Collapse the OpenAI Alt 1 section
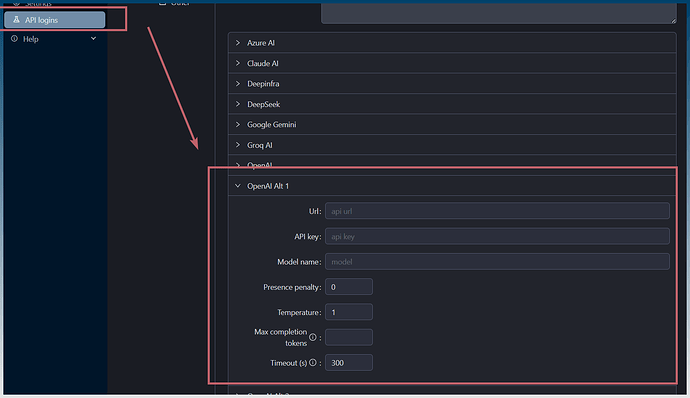Screen dimensions: 690x398 (452, 186)
